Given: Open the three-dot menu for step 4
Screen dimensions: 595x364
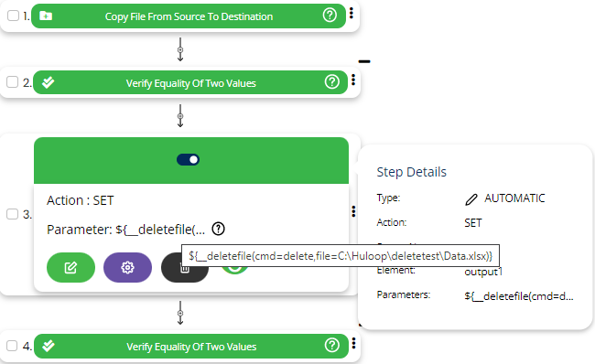Looking at the screenshot, I should pos(353,343).
